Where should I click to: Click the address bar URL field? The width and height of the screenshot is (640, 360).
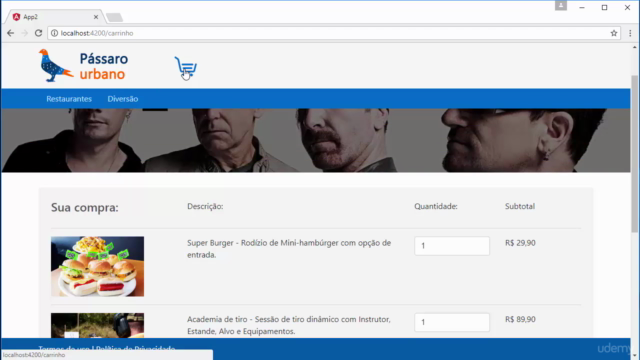pos(333,33)
